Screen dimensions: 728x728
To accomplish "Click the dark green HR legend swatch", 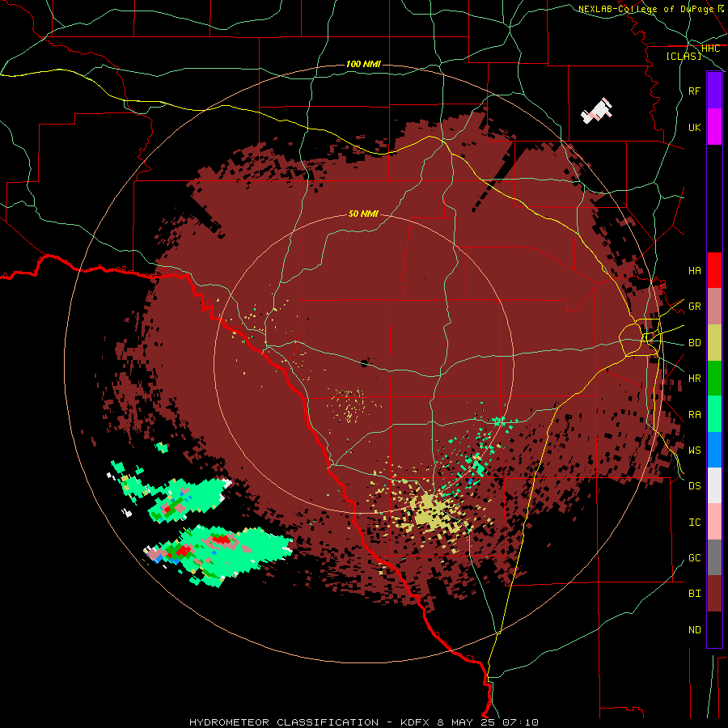I will click(x=714, y=379).
